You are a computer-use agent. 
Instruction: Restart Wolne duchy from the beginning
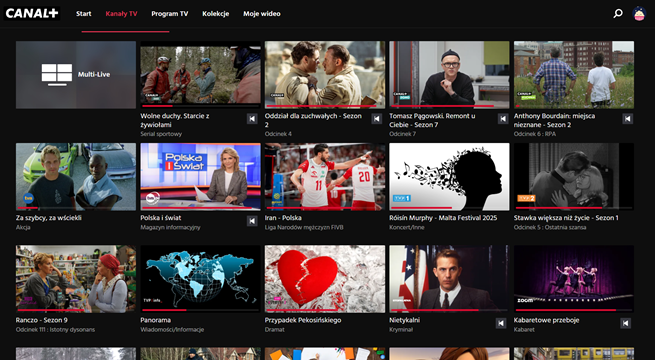tap(252, 119)
